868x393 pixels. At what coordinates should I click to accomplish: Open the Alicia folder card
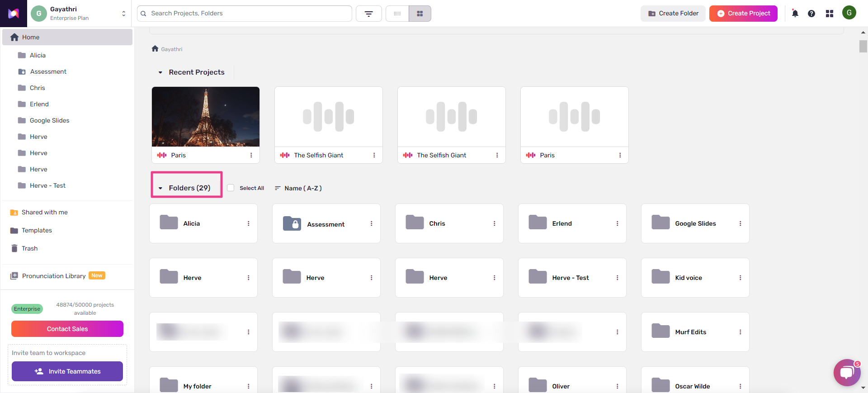click(x=203, y=223)
